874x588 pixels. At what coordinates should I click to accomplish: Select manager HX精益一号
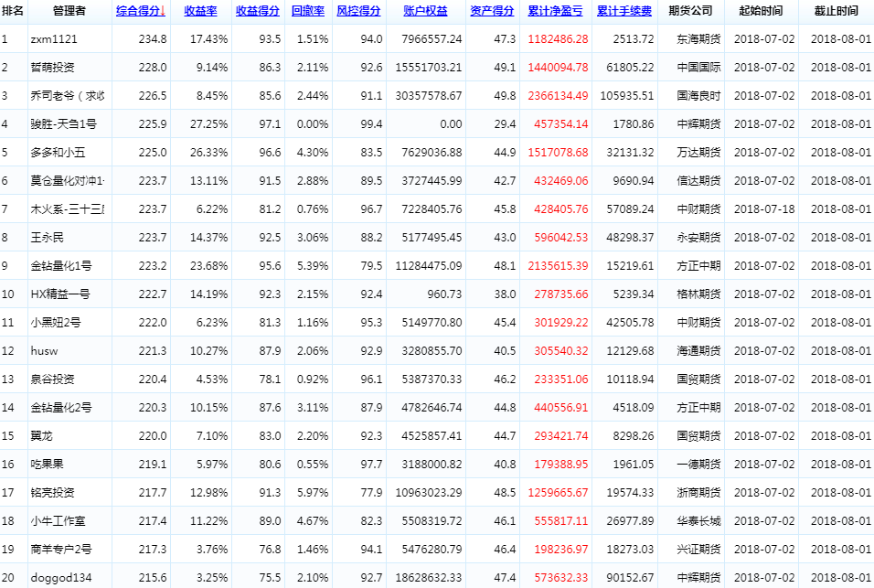click(60, 294)
